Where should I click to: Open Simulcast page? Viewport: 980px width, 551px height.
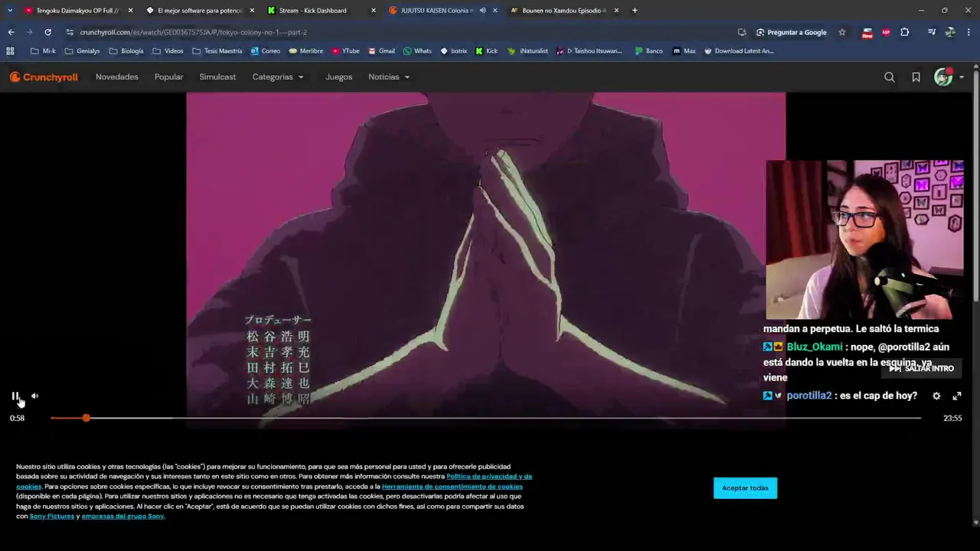pos(217,77)
